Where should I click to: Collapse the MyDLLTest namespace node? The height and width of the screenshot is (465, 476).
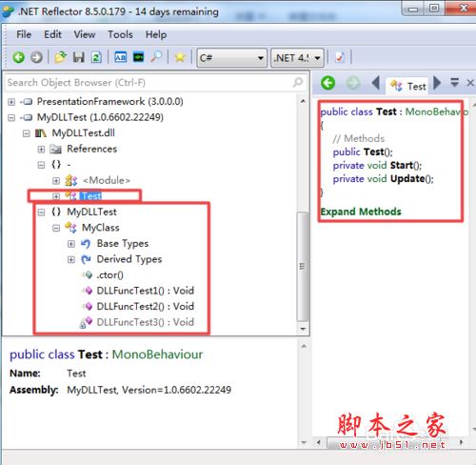pos(41,212)
